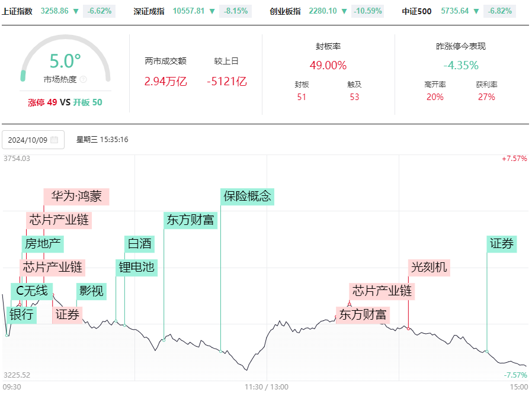The width and height of the screenshot is (532, 396).
Task: Click the 中证500 down arrow indicator
Action: tap(476, 11)
